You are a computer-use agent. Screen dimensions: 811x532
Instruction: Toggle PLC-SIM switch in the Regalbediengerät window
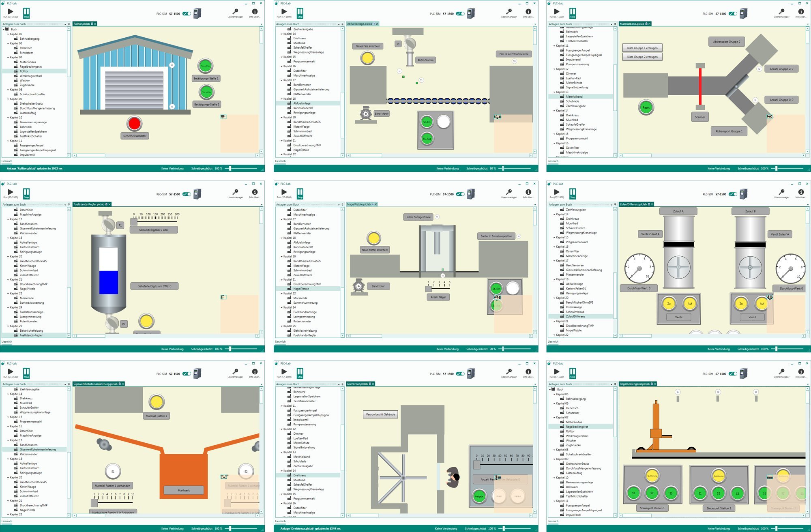pos(733,374)
